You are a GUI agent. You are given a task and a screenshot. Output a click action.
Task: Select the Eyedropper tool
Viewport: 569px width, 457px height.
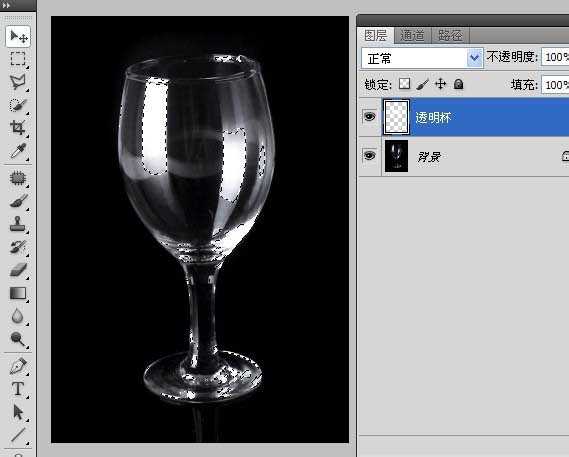click(x=18, y=151)
